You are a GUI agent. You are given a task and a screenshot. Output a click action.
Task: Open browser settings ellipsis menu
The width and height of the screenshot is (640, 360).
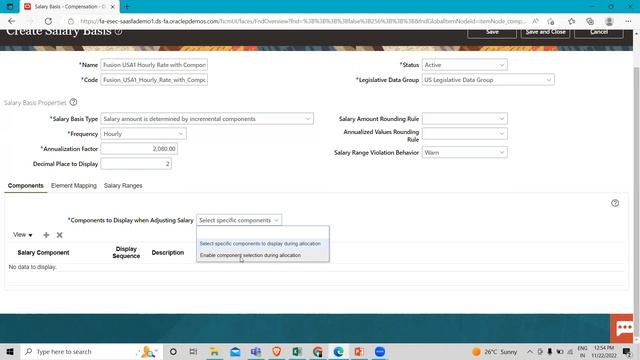pyautogui.click(x=628, y=21)
